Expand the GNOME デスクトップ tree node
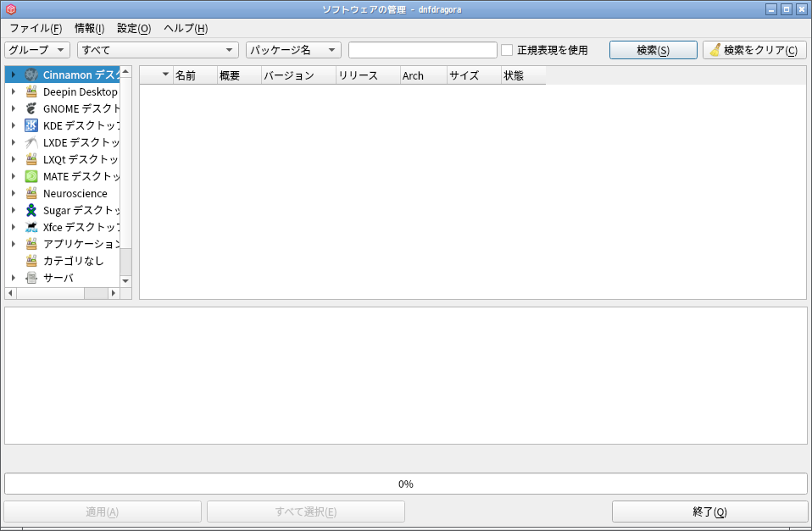This screenshot has height=531, width=812. [x=14, y=108]
